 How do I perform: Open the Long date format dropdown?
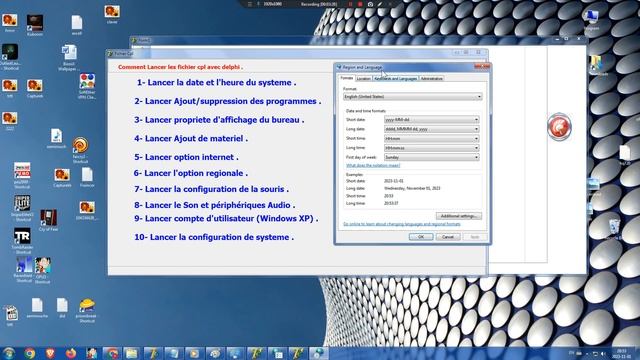431,129
